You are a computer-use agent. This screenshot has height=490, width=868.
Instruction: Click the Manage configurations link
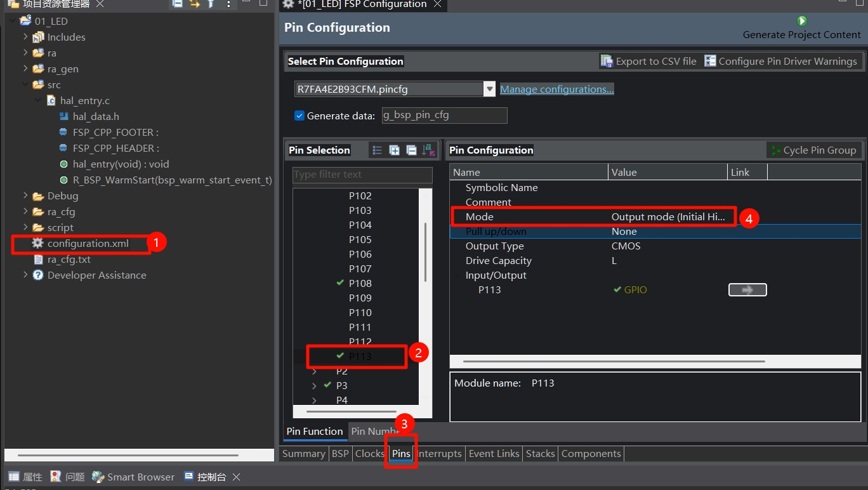[x=556, y=89]
